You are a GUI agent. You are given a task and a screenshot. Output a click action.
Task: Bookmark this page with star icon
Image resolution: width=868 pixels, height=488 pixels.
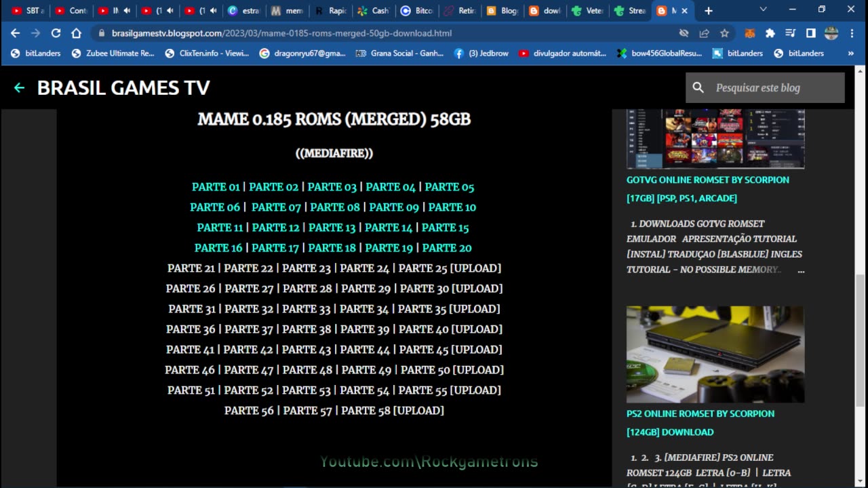(724, 33)
